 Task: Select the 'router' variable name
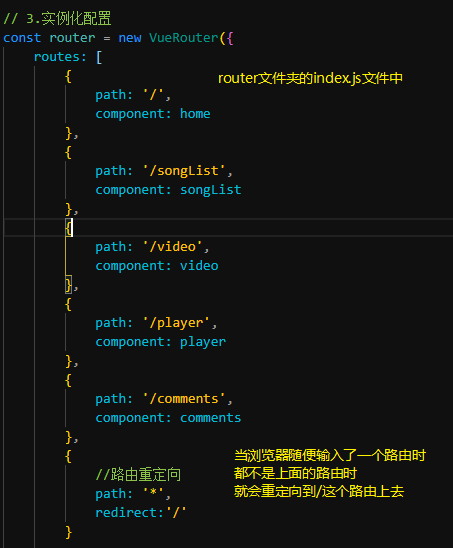coord(72,38)
